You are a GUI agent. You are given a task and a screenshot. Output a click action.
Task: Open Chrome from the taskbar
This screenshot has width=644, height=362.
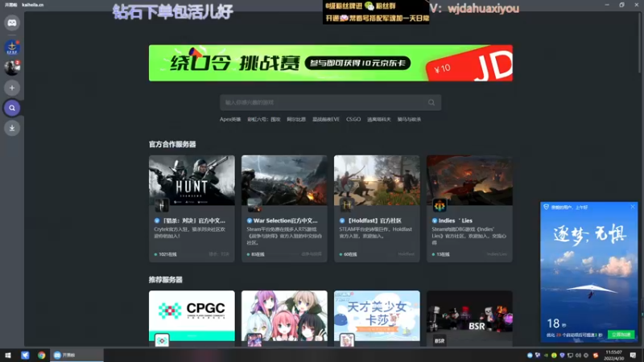tap(42, 355)
